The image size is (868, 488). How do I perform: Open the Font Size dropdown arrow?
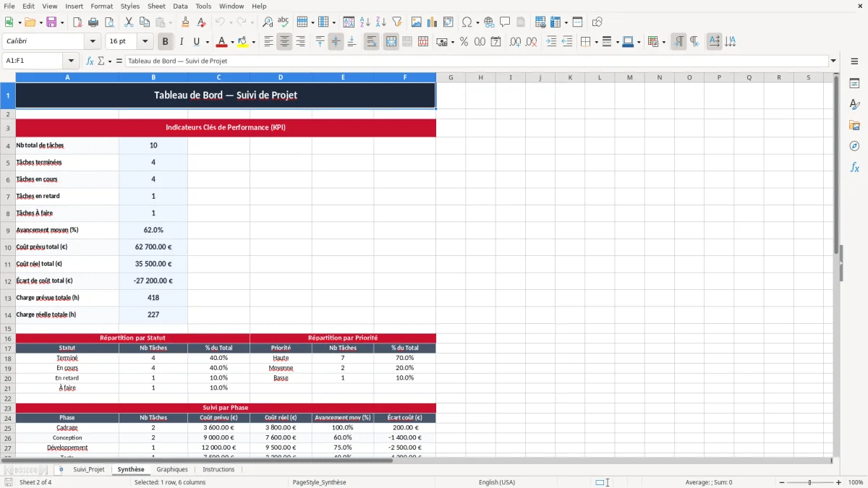(145, 42)
